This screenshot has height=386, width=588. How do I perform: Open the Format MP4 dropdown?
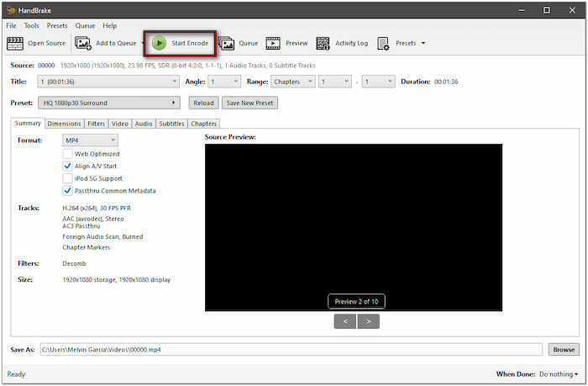pyautogui.click(x=90, y=140)
